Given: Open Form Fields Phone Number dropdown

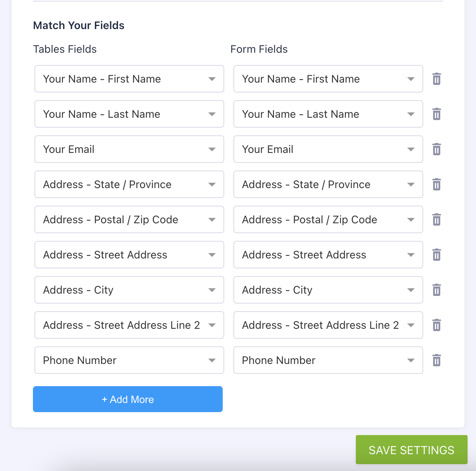Looking at the screenshot, I should tap(328, 360).
